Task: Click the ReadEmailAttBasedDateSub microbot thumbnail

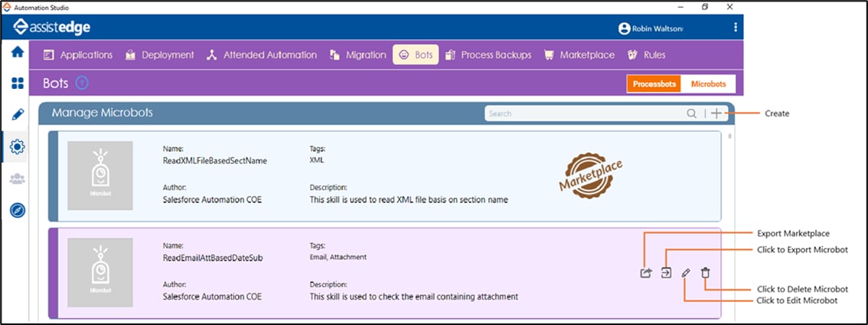Action: coord(100,272)
